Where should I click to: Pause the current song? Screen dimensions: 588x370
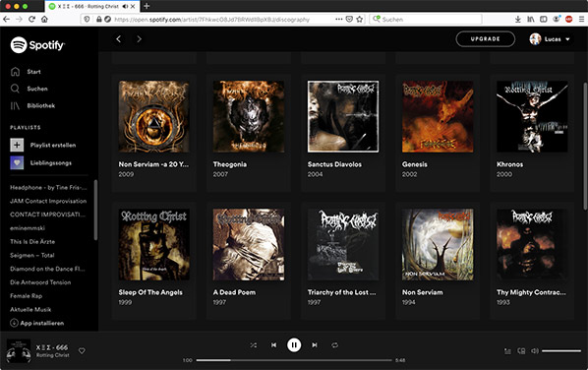294,344
